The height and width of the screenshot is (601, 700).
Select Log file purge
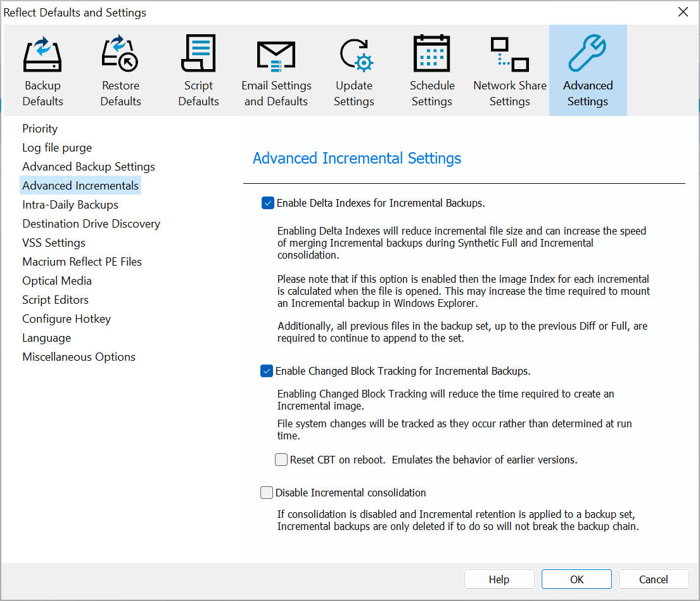[x=57, y=148]
